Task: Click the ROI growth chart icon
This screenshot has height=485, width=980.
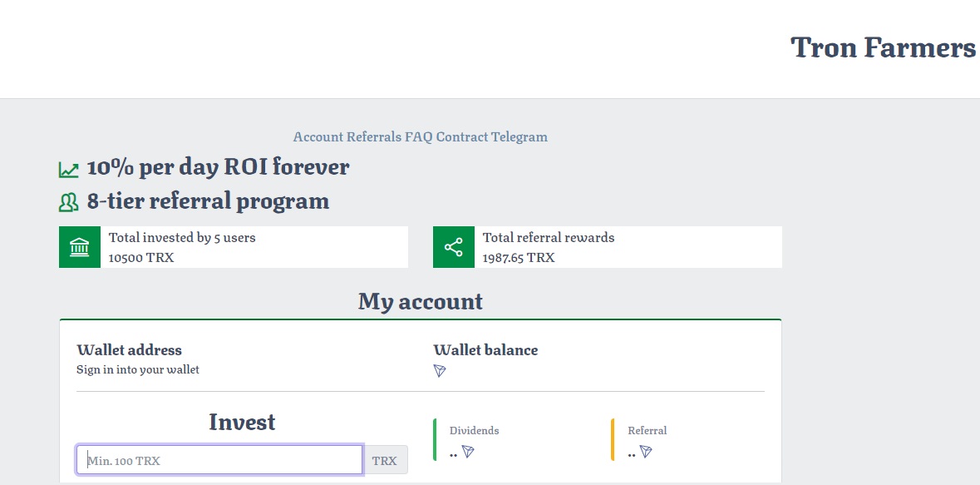Action: 69,170
